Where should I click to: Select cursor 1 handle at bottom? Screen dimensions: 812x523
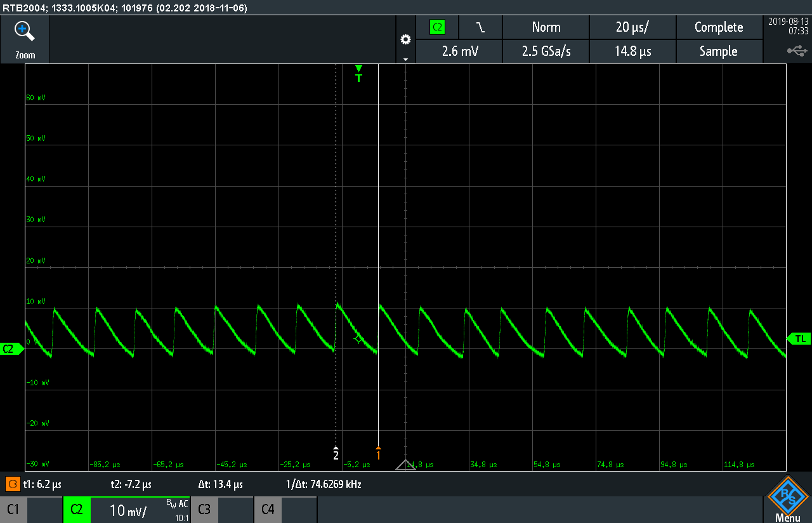click(x=378, y=453)
